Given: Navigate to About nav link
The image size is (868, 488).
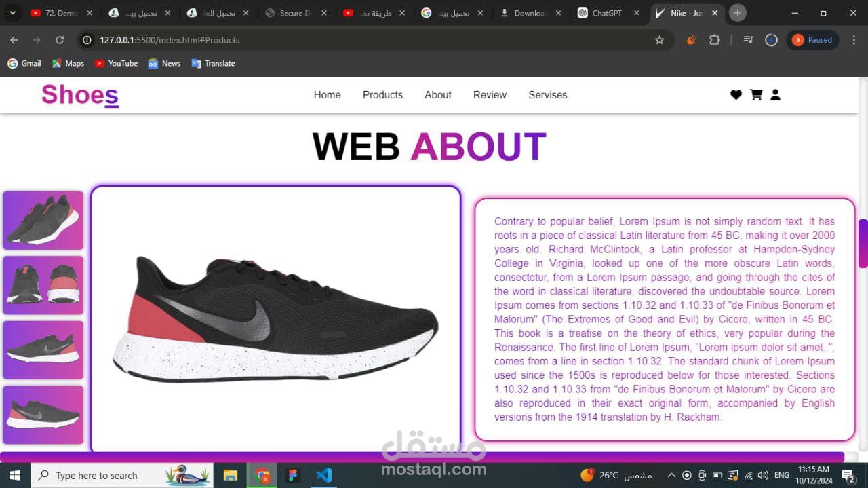Looking at the screenshot, I should (438, 95).
